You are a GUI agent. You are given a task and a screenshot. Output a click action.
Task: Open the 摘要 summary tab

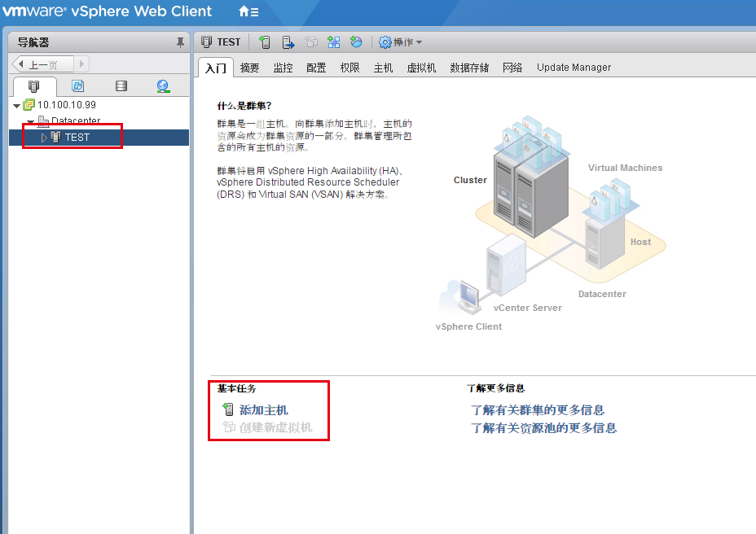click(249, 68)
